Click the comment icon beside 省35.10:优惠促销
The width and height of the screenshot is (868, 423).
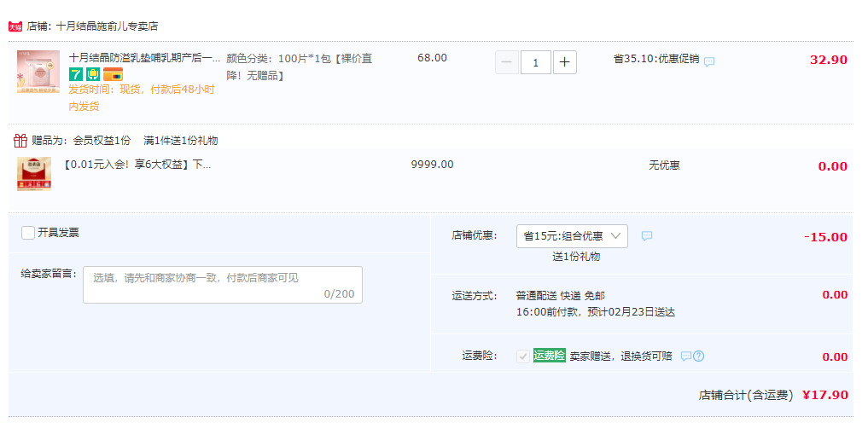[x=709, y=61]
